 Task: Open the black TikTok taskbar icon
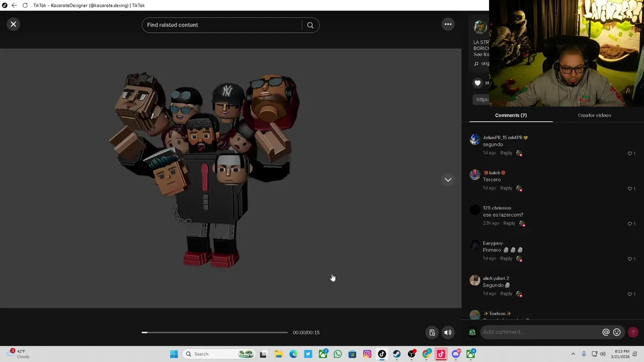coord(382,354)
